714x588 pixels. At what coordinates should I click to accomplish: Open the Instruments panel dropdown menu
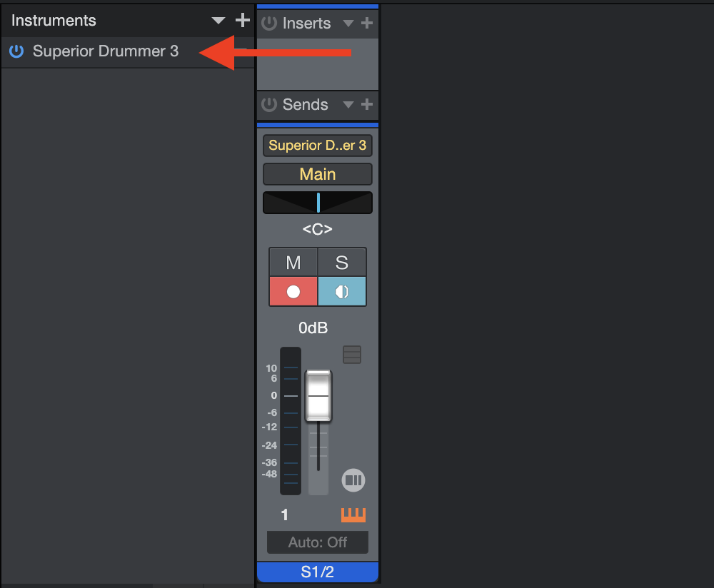click(x=218, y=21)
